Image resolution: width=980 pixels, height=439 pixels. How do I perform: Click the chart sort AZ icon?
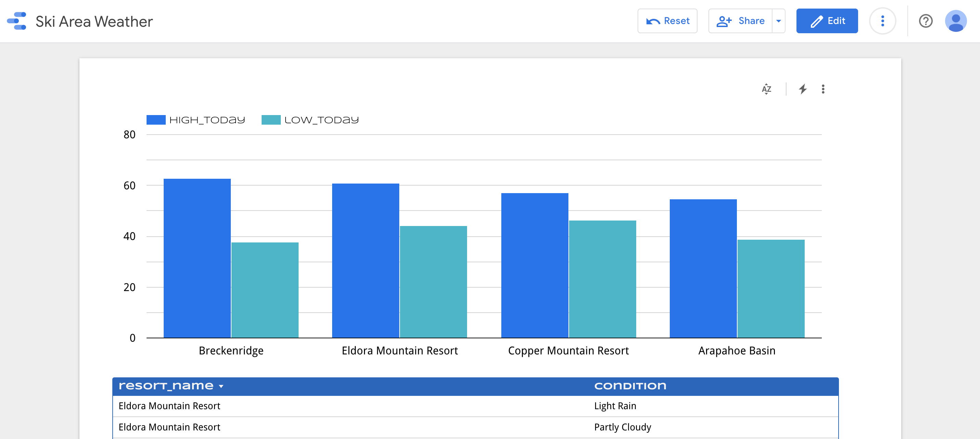(x=766, y=89)
